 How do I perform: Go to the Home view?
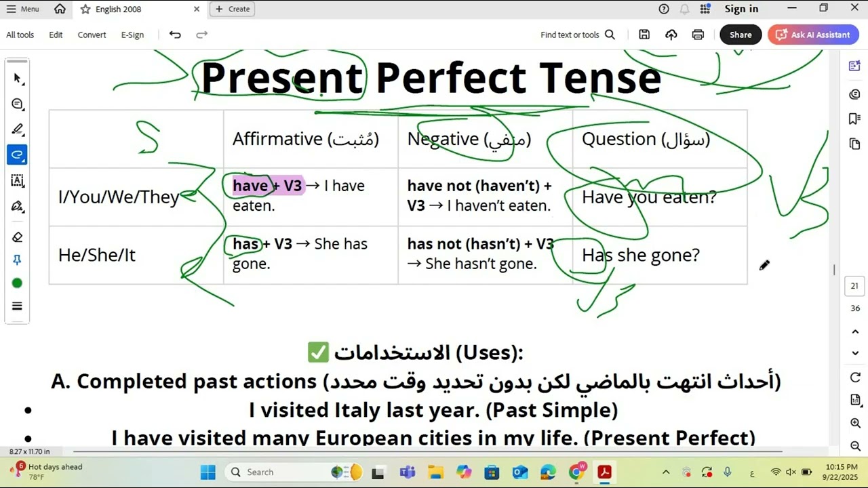click(x=60, y=9)
